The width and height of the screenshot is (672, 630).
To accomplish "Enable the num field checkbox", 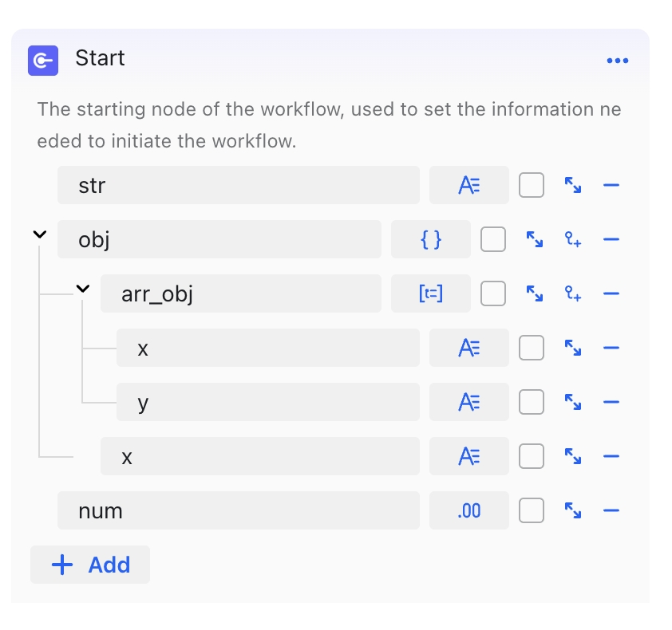I will pos(532,510).
